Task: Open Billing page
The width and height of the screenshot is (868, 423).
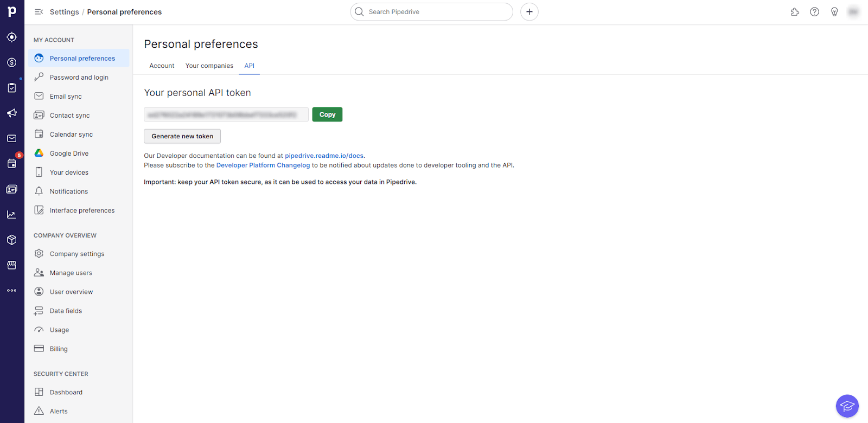Action: coord(79,348)
